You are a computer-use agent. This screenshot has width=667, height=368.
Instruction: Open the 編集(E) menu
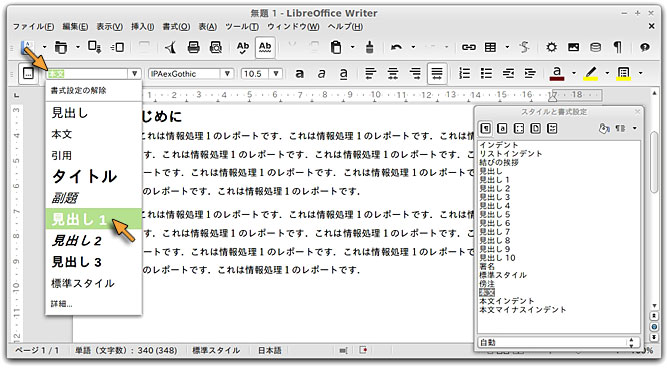75,26
